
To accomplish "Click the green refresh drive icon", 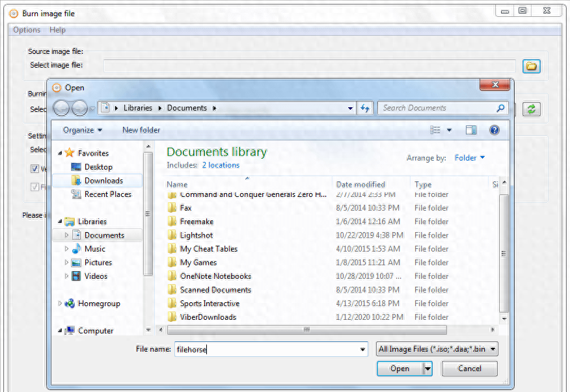I will [532, 109].
